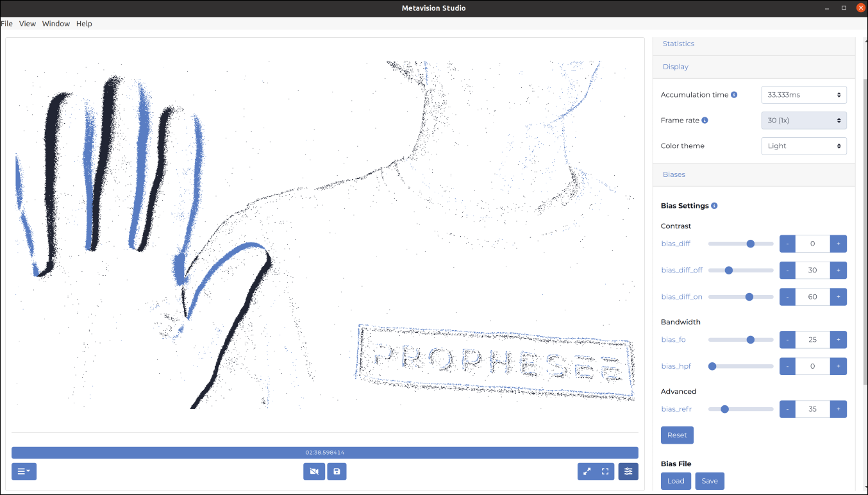The image size is (868, 495).
Task: Click info icon beside Bias Settings
Action: pos(714,206)
